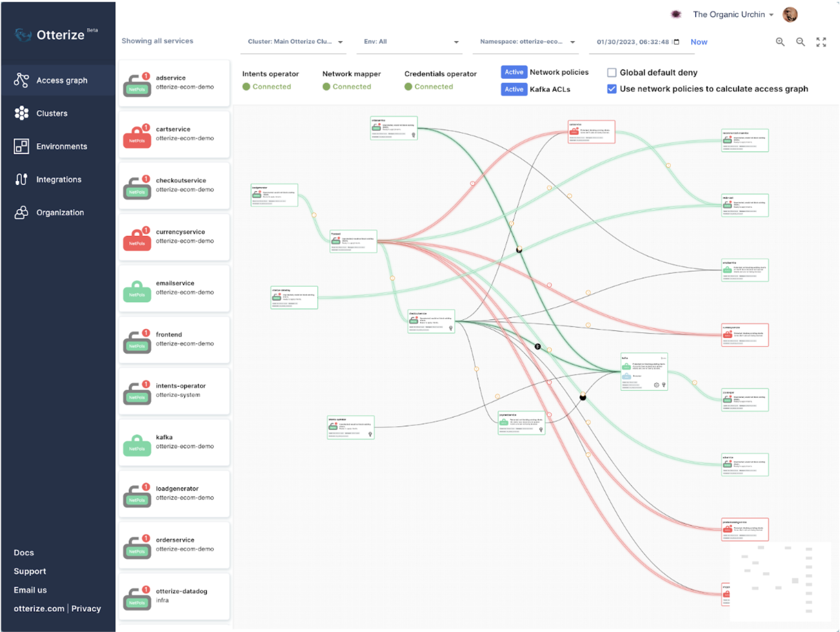The image size is (840, 632).
Task: Click the Otterize otter logo
Action: (x=23, y=35)
